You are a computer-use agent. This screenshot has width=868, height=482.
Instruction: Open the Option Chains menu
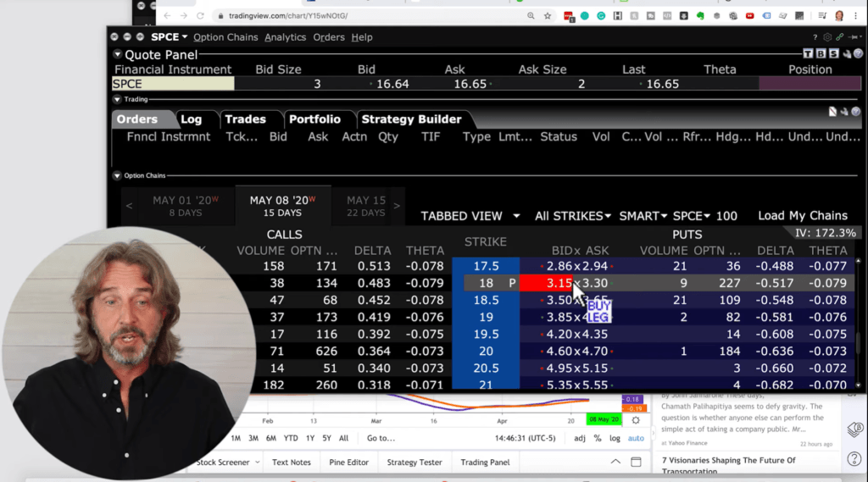(x=225, y=37)
